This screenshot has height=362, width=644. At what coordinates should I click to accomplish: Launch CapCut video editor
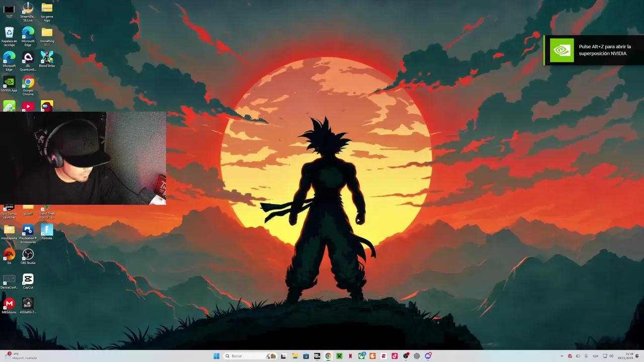coord(28,282)
